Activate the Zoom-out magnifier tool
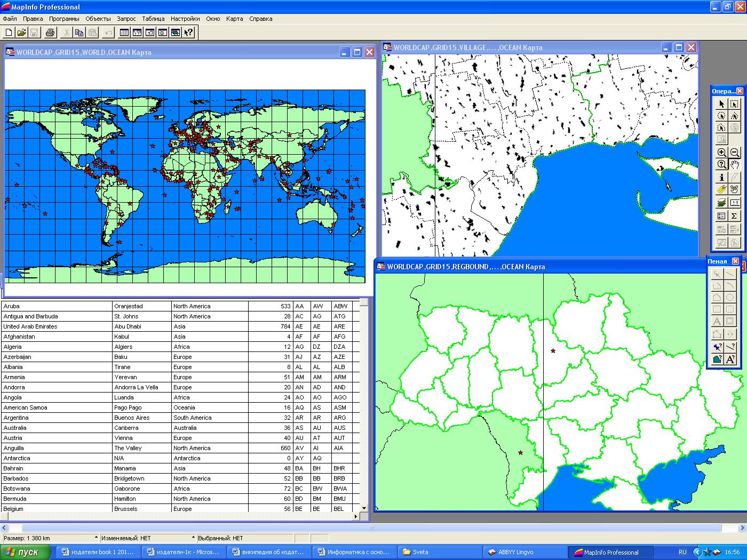The image size is (747, 560). [x=734, y=152]
